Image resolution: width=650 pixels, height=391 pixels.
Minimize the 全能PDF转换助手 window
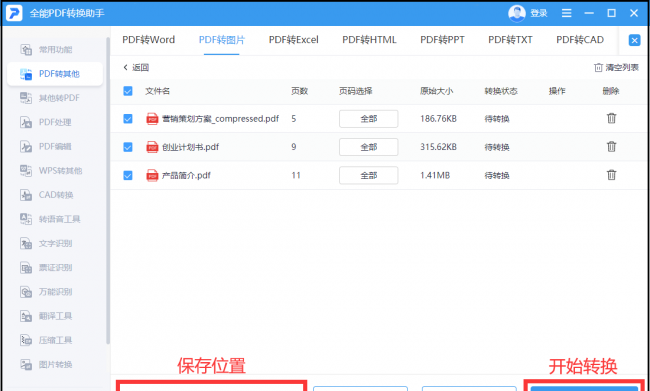589,13
